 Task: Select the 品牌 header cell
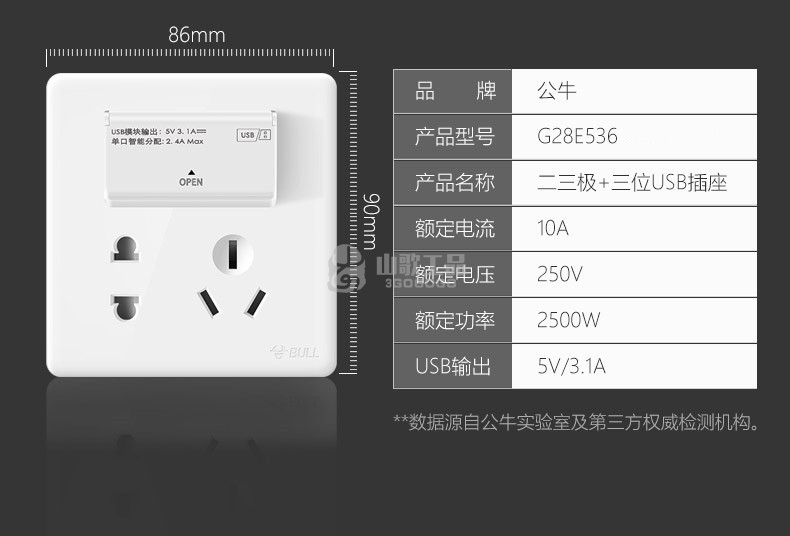(453, 91)
